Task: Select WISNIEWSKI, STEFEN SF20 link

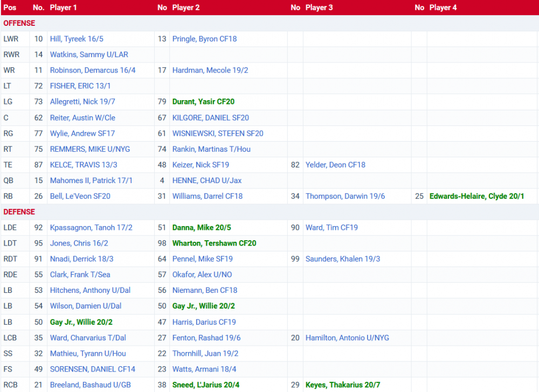Action: [x=218, y=134]
